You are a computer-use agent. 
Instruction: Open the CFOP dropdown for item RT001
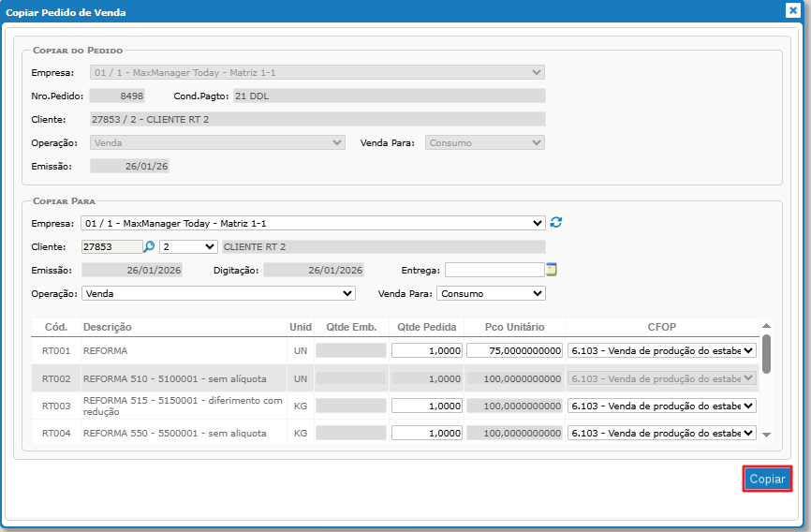662,350
